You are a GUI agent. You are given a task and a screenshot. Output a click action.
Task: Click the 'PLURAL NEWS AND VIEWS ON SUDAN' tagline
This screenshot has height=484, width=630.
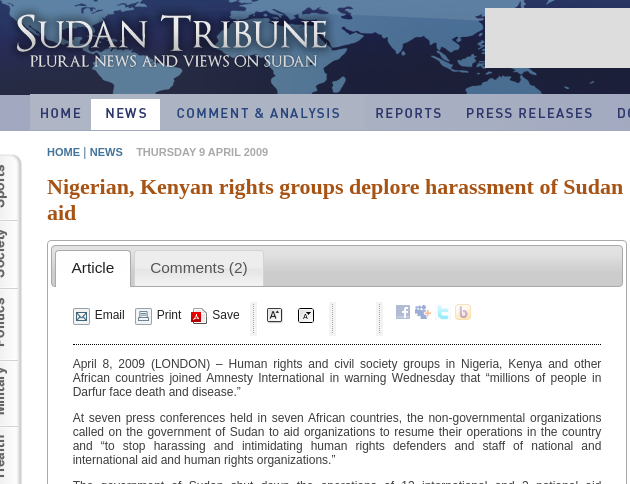click(174, 61)
